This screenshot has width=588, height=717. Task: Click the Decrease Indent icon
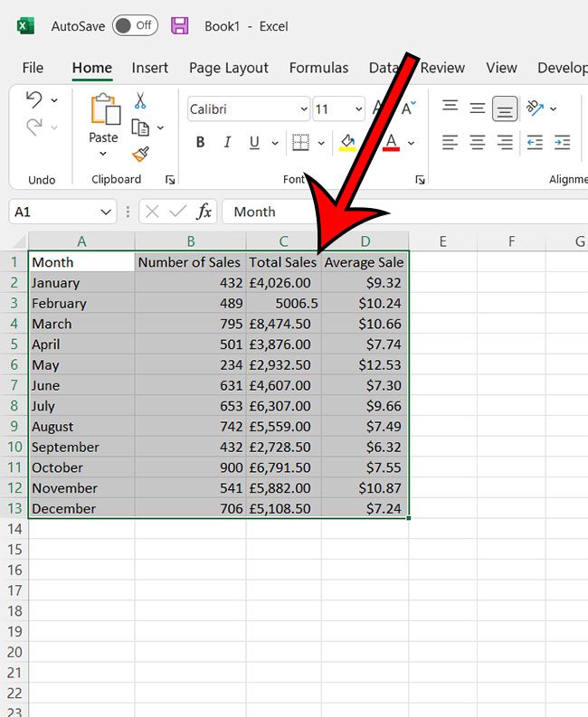pyautogui.click(x=535, y=143)
